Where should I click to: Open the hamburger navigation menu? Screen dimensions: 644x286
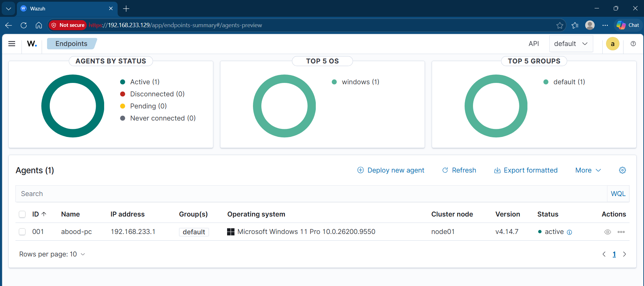(12, 44)
